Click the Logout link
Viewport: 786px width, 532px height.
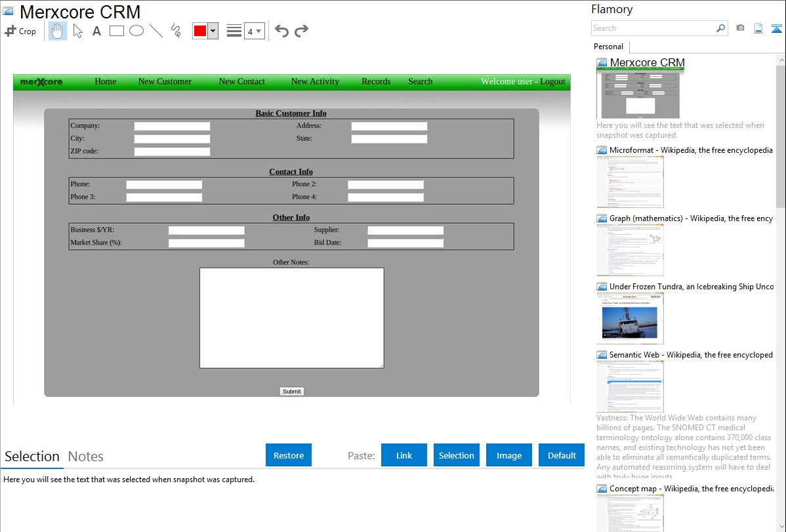click(552, 82)
